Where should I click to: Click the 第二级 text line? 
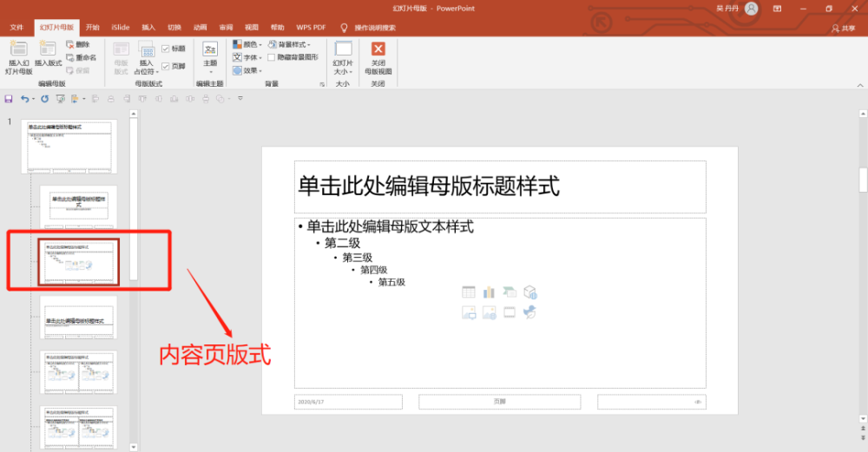coord(342,243)
